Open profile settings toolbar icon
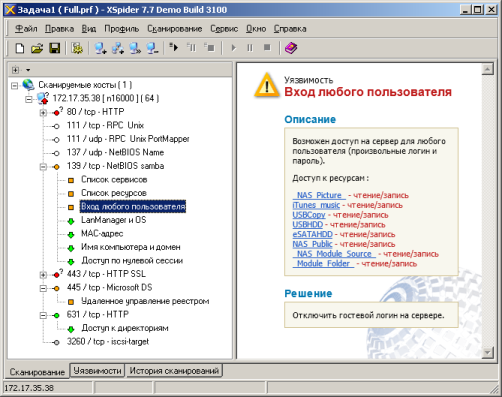The image size is (502, 397). tap(77, 48)
